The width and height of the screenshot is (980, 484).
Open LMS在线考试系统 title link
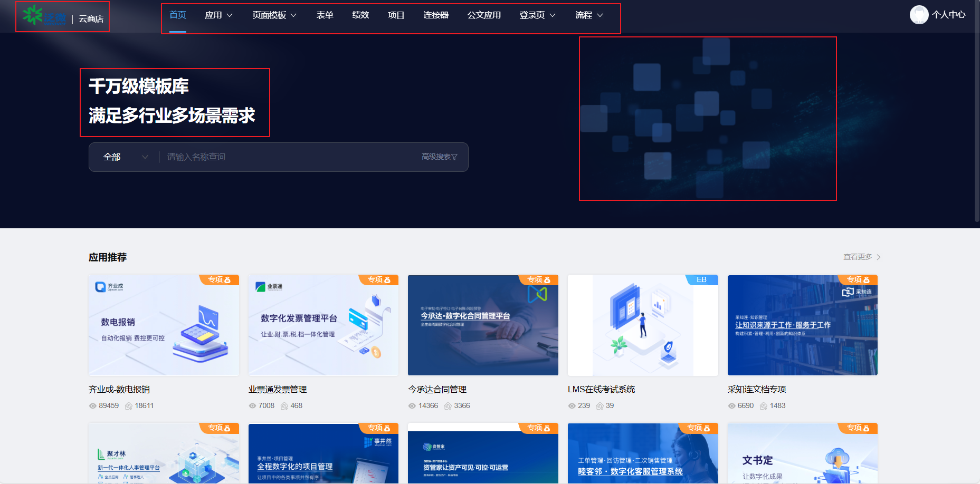pyautogui.click(x=601, y=390)
